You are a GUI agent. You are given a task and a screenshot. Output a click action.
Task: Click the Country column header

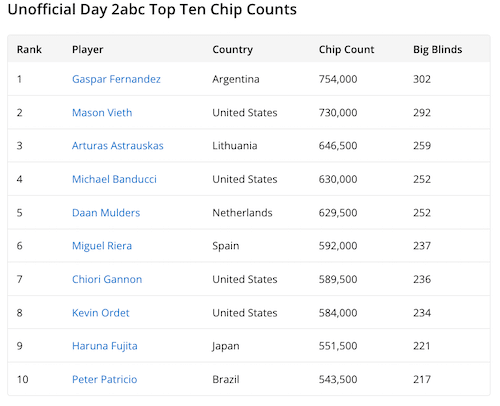point(233,50)
